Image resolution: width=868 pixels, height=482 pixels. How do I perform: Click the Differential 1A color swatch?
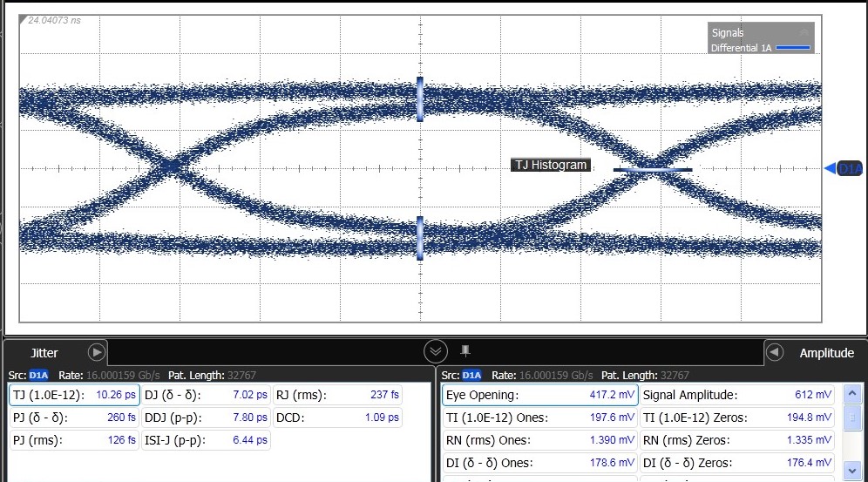pos(792,48)
